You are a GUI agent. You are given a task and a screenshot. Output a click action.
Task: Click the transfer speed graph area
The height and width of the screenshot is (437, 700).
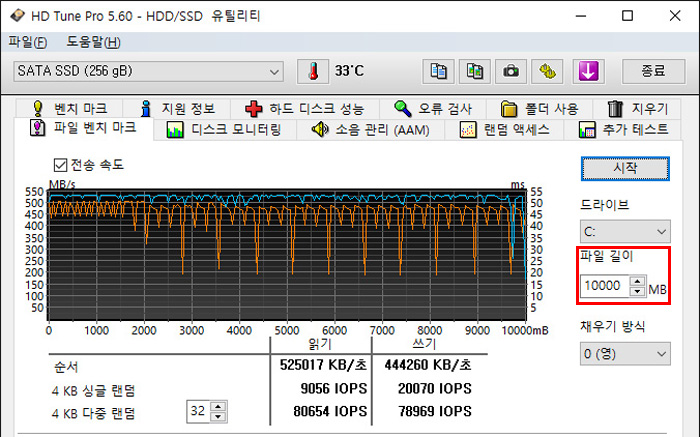pos(287,254)
